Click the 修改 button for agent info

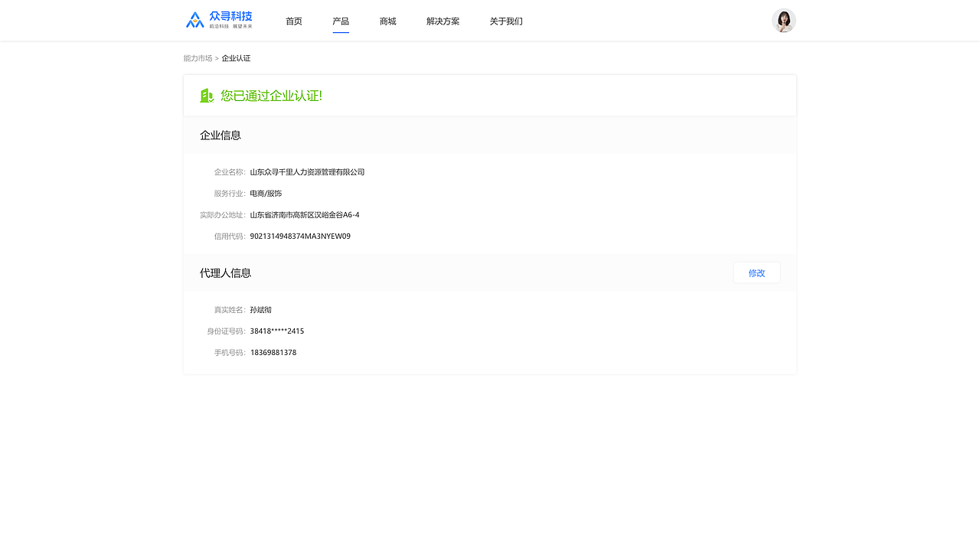point(756,272)
